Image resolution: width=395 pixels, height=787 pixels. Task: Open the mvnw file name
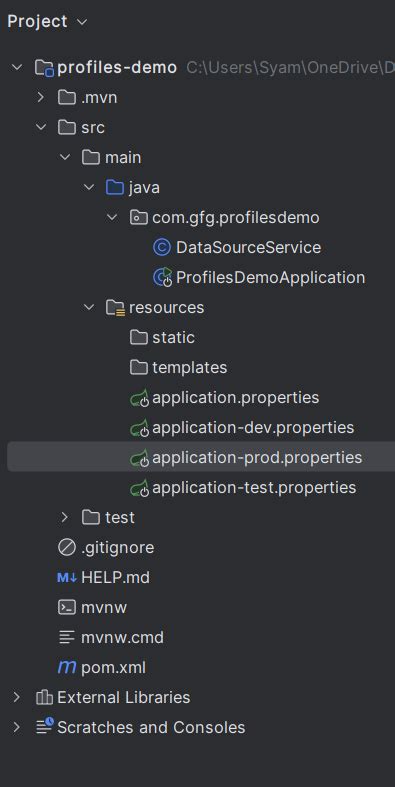click(x=104, y=607)
